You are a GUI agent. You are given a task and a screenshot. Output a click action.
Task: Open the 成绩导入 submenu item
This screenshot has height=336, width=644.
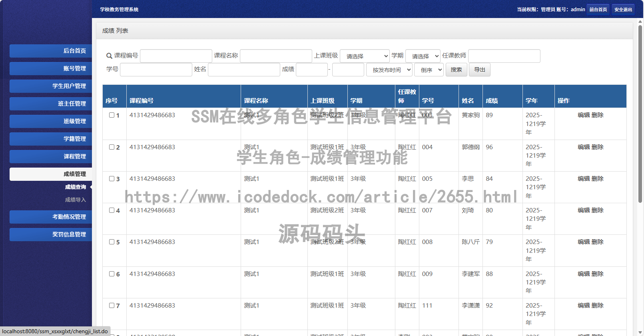tap(75, 200)
